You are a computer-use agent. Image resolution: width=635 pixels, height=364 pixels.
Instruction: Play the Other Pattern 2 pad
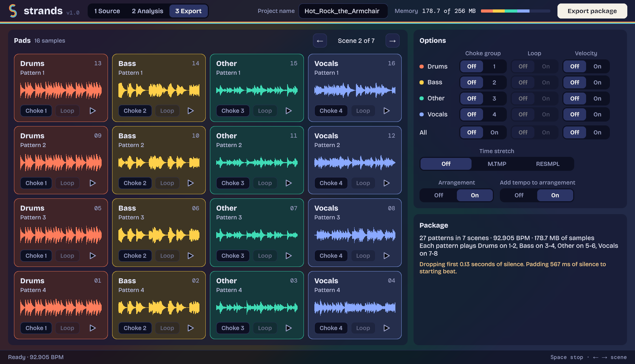coord(289,183)
